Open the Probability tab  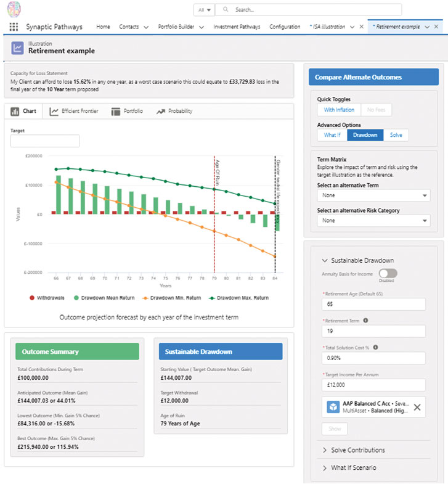coord(174,111)
